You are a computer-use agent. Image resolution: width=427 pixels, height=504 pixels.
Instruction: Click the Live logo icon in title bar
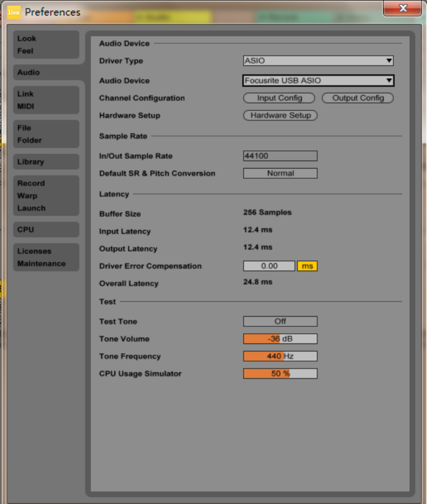click(14, 12)
